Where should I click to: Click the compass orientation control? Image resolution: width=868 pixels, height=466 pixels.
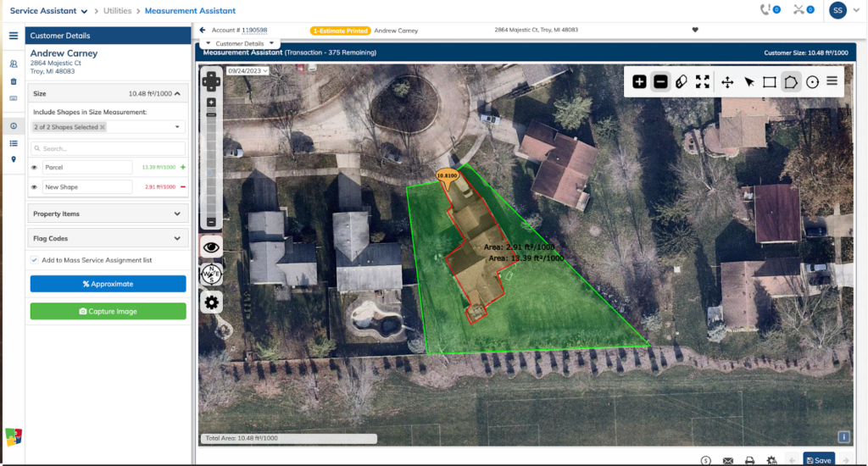click(x=211, y=274)
